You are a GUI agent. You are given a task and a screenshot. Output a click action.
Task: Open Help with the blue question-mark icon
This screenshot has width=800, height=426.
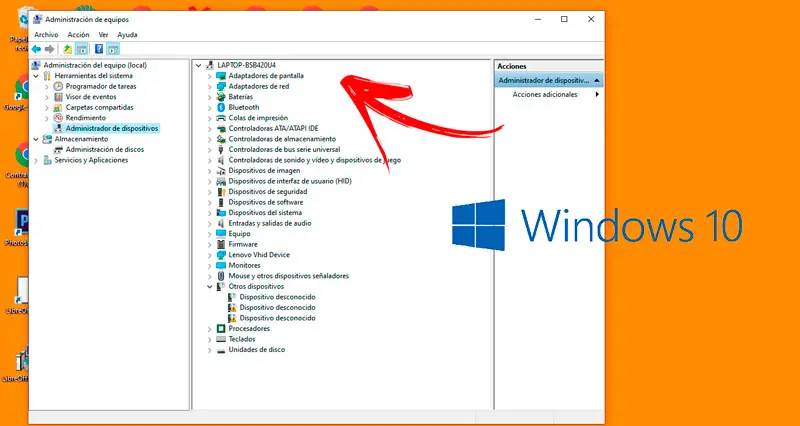(x=99, y=49)
